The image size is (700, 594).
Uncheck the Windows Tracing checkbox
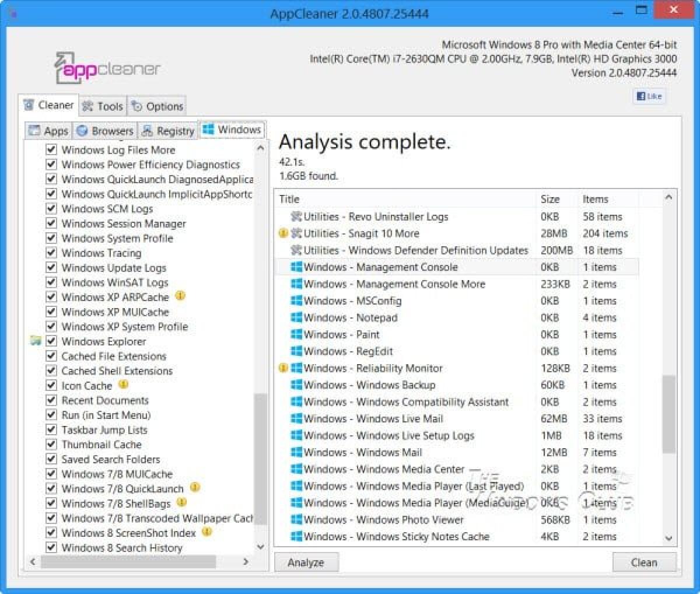click(51, 253)
